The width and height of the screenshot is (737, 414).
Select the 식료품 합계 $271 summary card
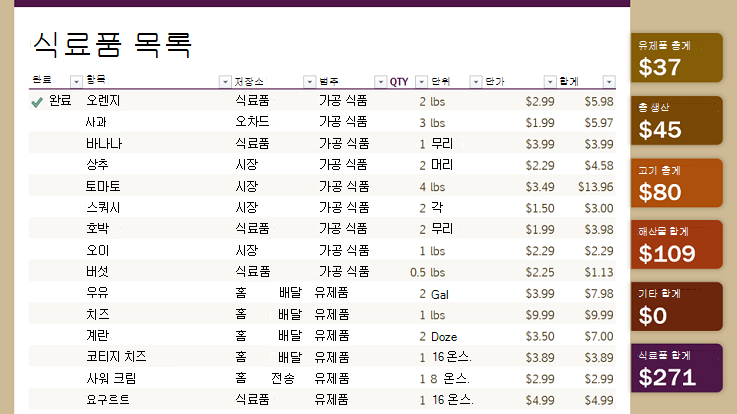(676, 368)
